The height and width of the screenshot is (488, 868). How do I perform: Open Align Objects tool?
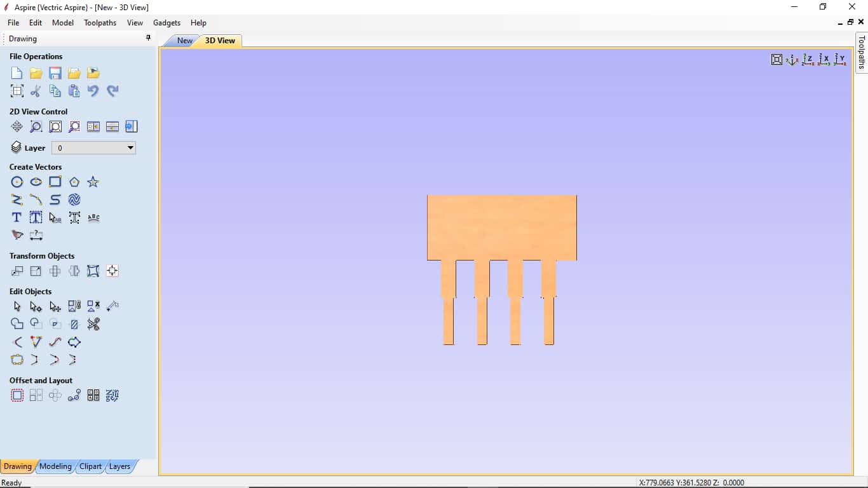click(112, 271)
